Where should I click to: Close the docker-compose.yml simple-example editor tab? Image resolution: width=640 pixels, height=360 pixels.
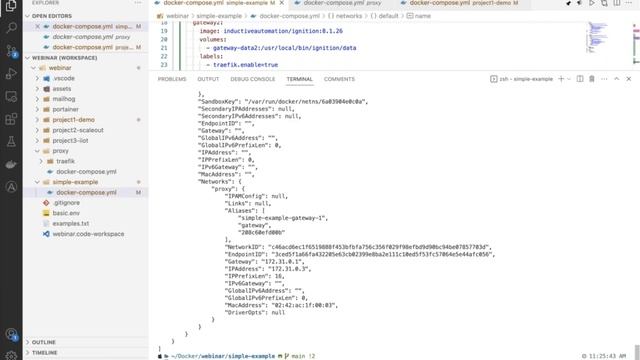point(282,3)
